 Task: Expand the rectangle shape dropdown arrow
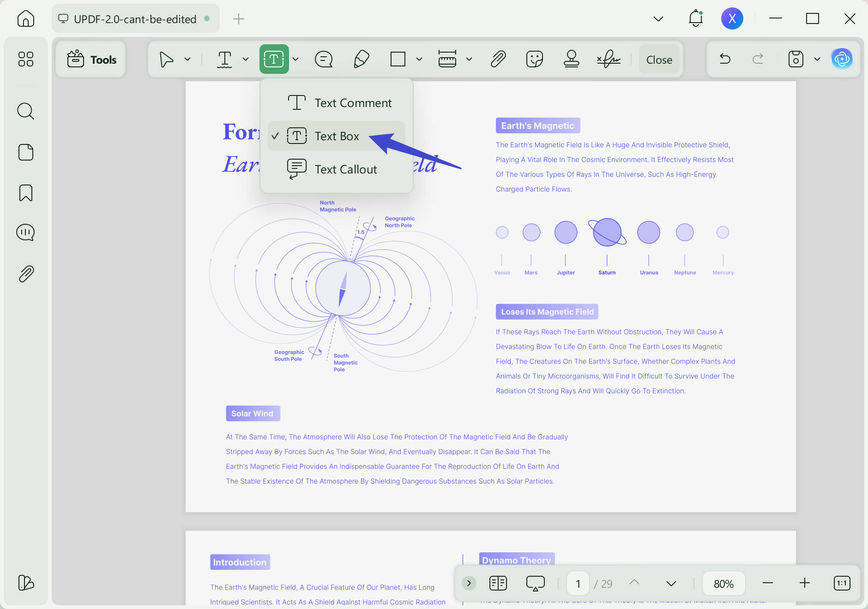pos(419,59)
